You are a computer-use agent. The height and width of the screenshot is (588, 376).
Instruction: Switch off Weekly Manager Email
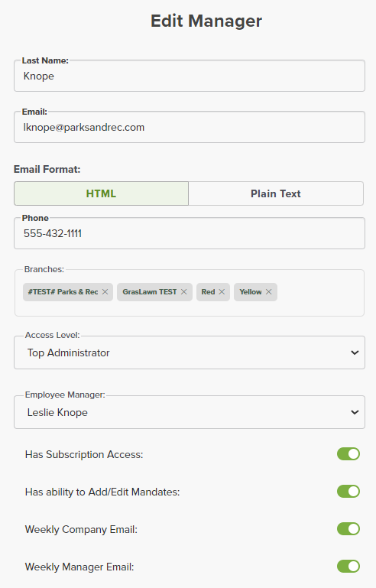point(348,567)
